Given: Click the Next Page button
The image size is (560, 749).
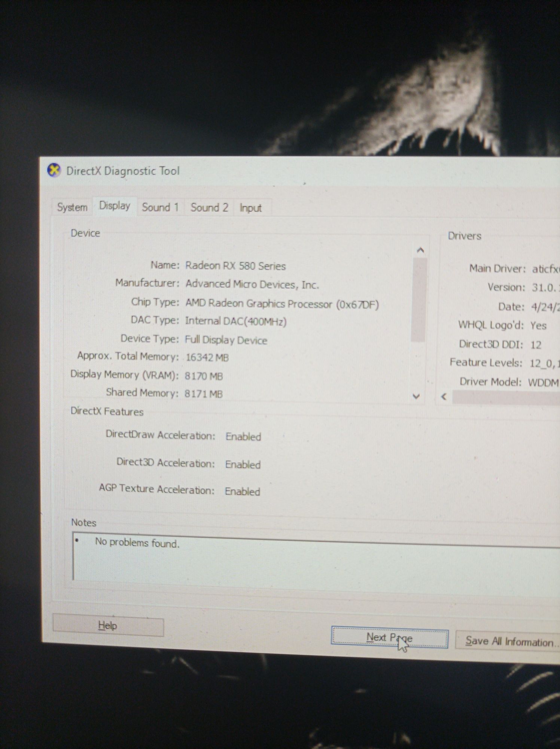Looking at the screenshot, I should 390,637.
